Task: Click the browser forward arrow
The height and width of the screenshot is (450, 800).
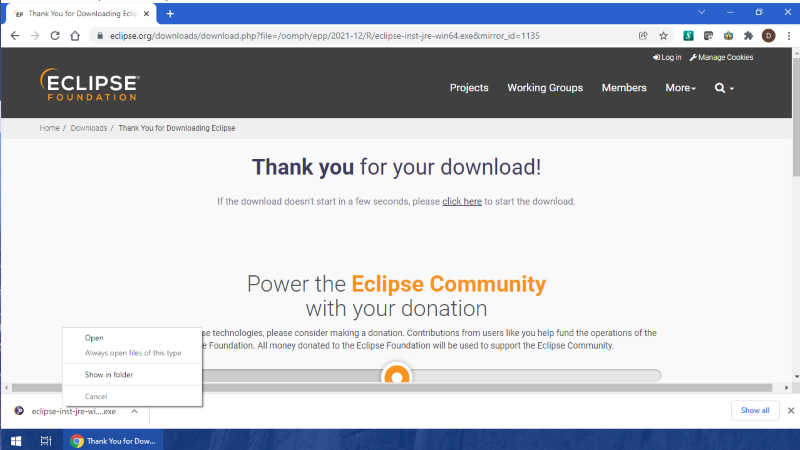Action: click(35, 36)
